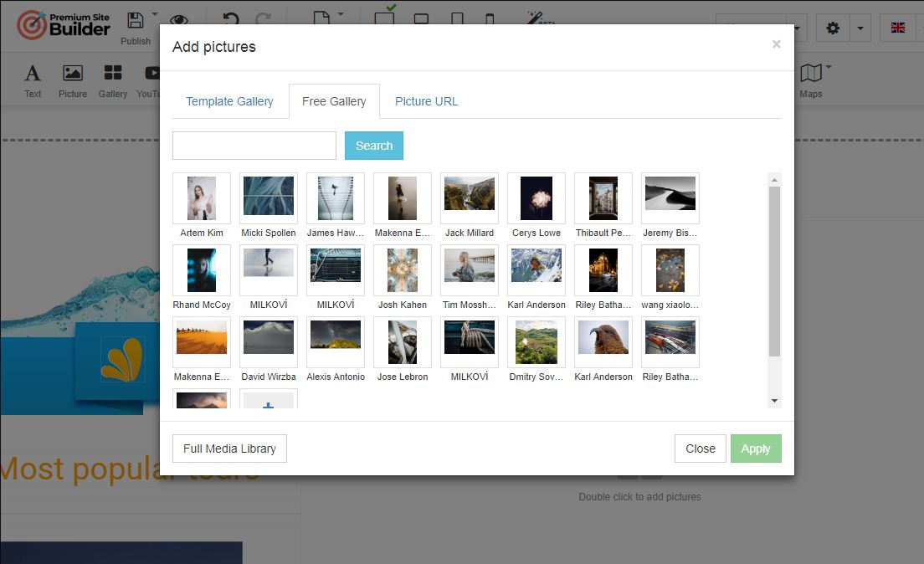This screenshot has height=564, width=924.
Task: Select the Rhand McCoy picture
Action: click(202, 270)
